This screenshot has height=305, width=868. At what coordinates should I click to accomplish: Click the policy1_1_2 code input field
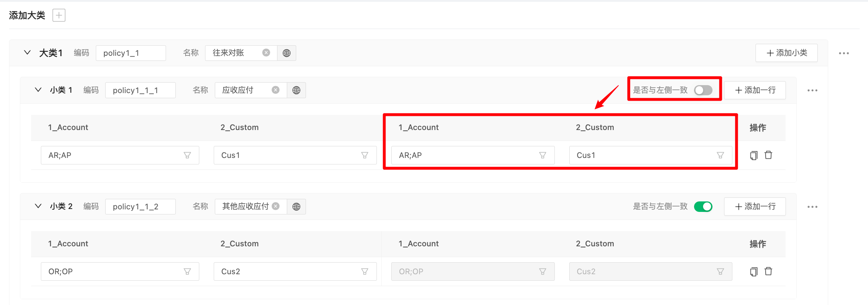click(x=140, y=206)
